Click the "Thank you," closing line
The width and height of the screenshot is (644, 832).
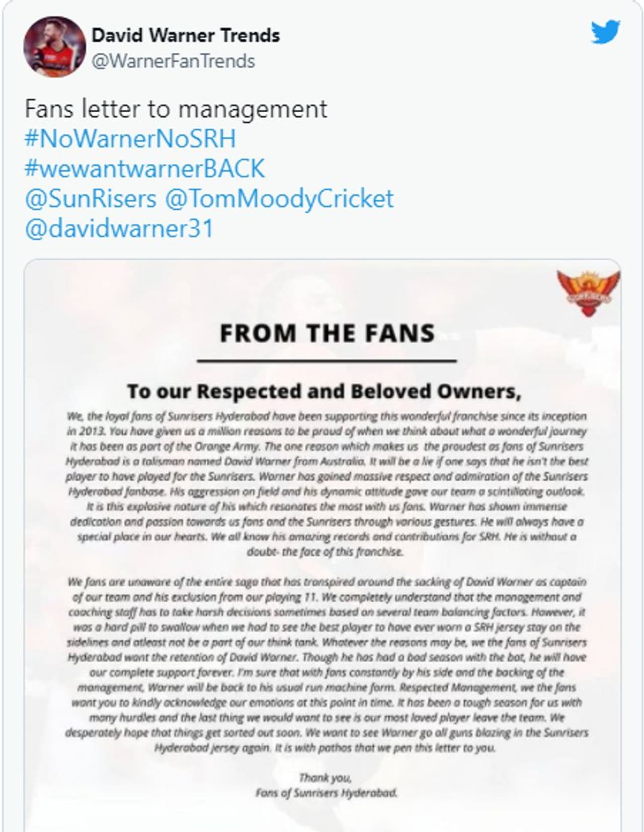click(325, 778)
